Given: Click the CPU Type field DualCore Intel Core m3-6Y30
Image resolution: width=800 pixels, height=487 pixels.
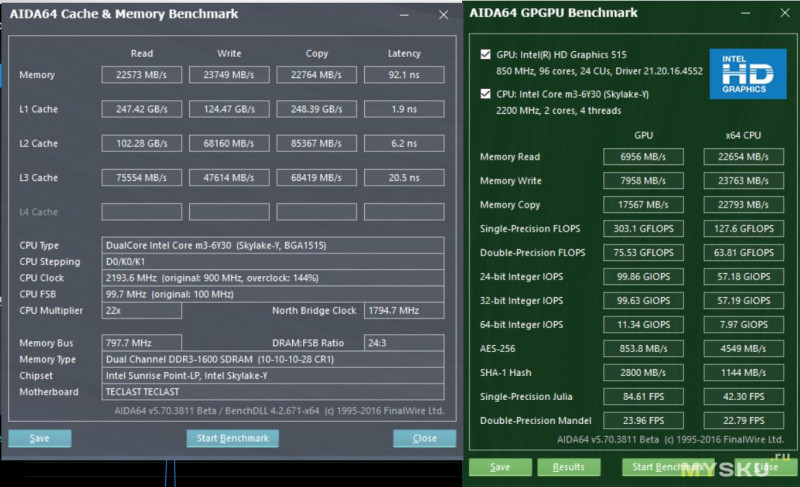Looking at the screenshot, I should 273,245.
